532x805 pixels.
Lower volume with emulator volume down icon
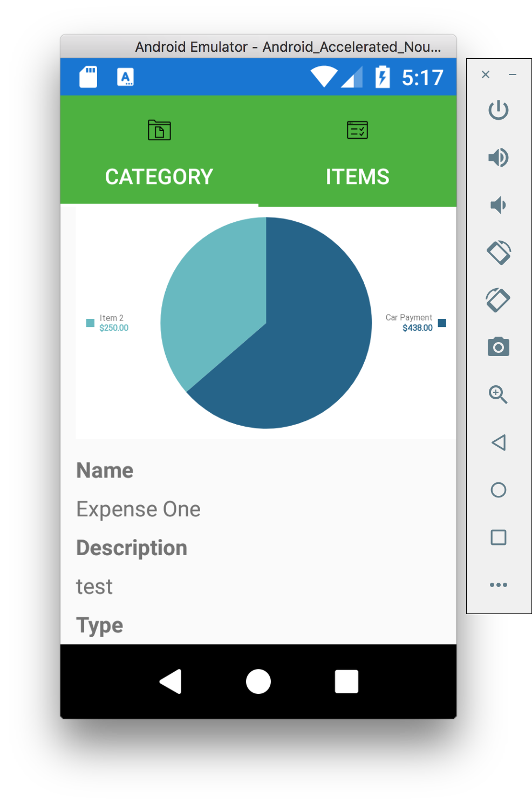click(497, 205)
